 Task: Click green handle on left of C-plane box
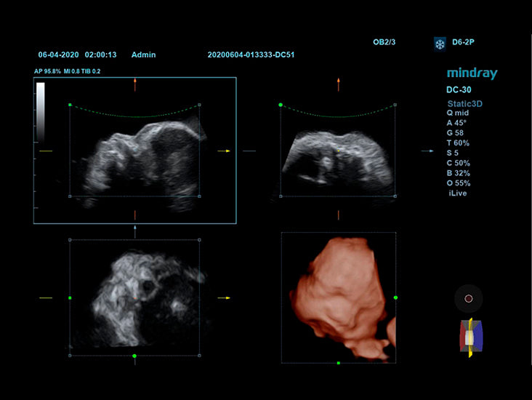70,297
